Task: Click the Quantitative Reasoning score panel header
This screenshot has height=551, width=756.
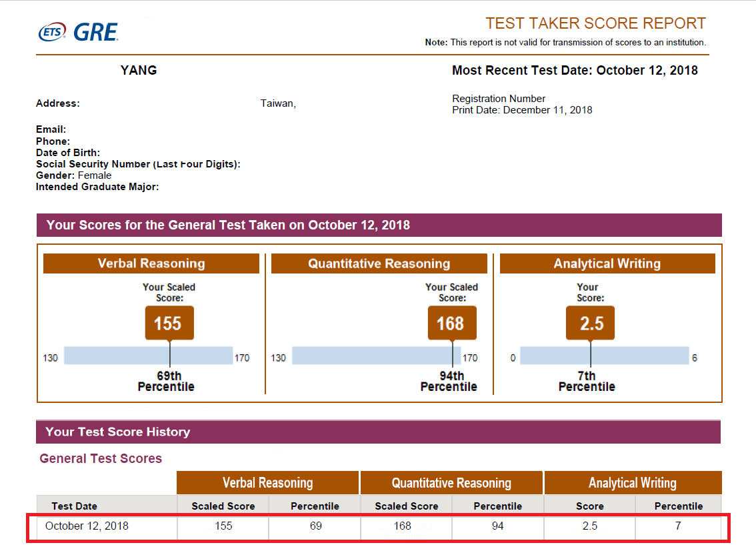Action: (379, 263)
